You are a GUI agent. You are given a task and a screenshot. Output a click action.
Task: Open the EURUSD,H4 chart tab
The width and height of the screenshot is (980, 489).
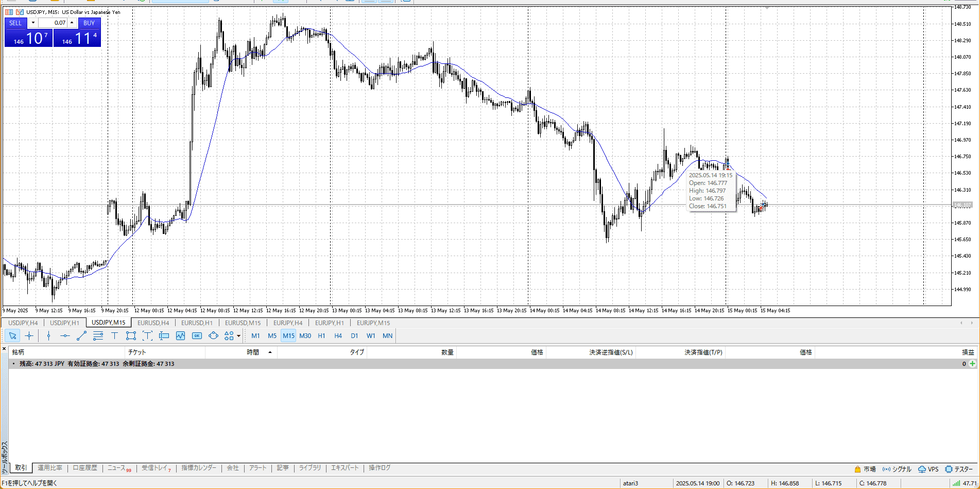pos(153,323)
